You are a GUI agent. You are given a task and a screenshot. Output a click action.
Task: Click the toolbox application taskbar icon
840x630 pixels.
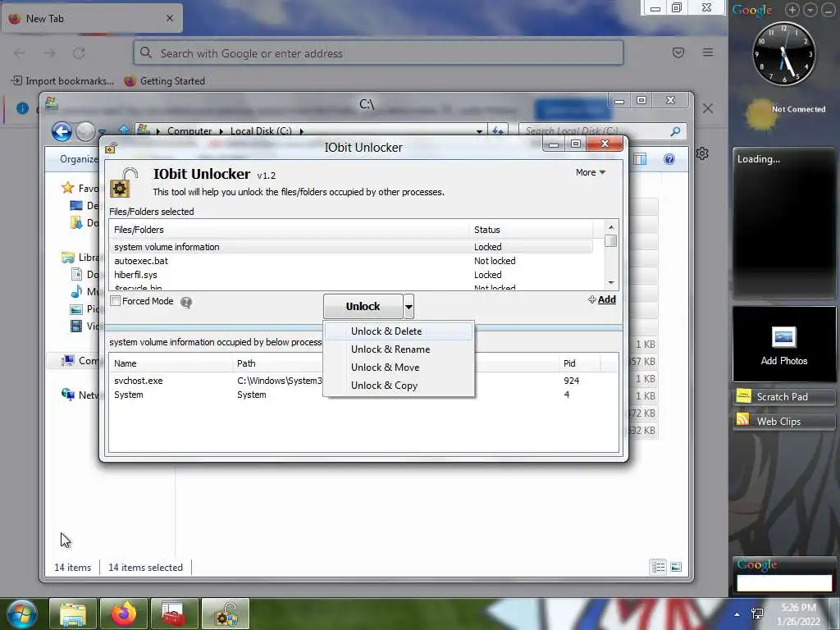pos(174,614)
